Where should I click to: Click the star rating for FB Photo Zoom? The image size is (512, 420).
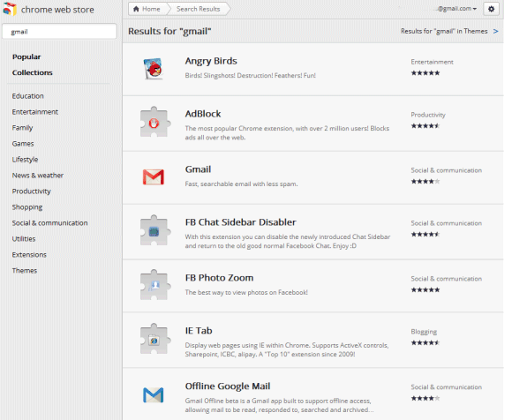point(425,289)
